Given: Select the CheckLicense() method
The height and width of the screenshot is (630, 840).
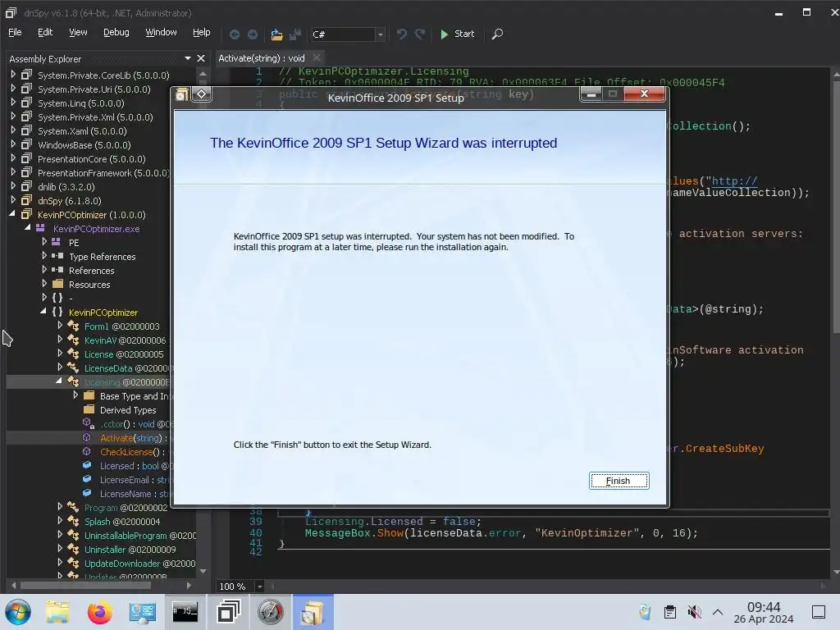Looking at the screenshot, I should 133,452.
